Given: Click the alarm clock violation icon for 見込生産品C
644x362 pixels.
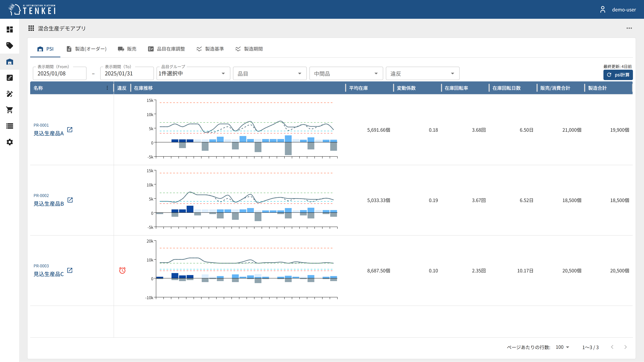Looking at the screenshot, I should tap(122, 270).
